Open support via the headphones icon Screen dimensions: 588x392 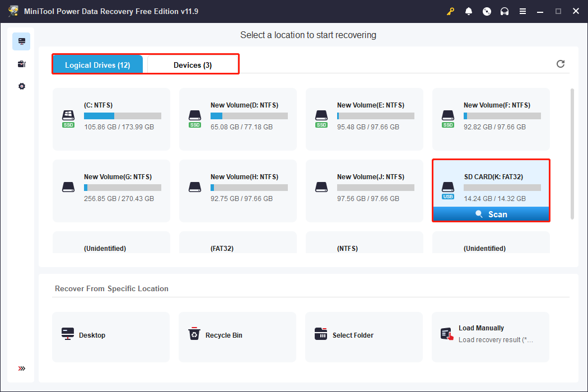(x=505, y=11)
